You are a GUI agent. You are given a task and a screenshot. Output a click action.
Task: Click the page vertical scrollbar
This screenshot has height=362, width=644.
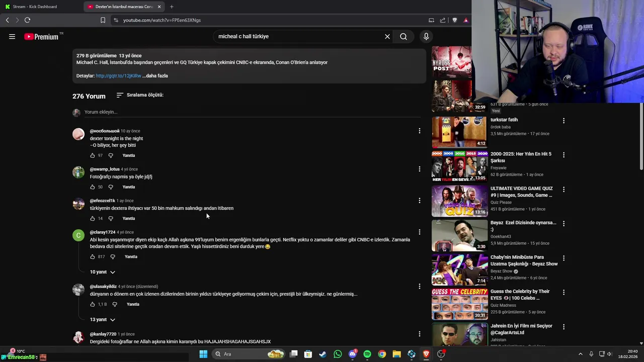pyautogui.click(x=641, y=137)
